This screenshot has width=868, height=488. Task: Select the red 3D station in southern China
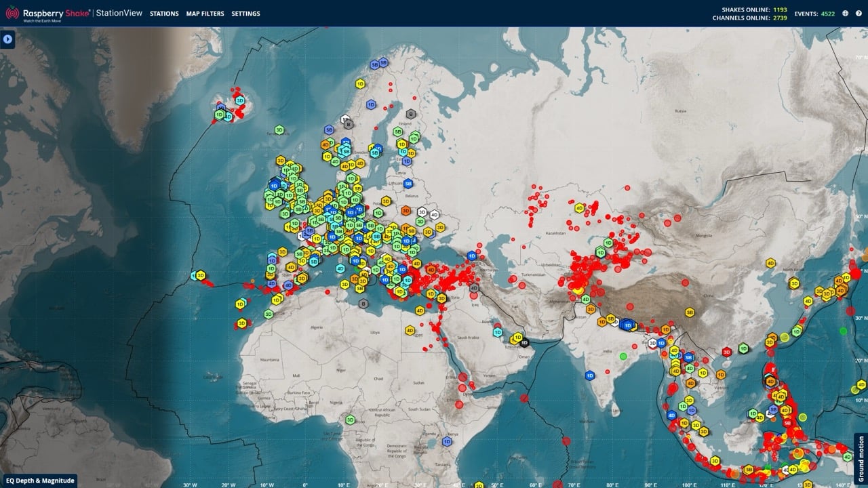[726, 352]
